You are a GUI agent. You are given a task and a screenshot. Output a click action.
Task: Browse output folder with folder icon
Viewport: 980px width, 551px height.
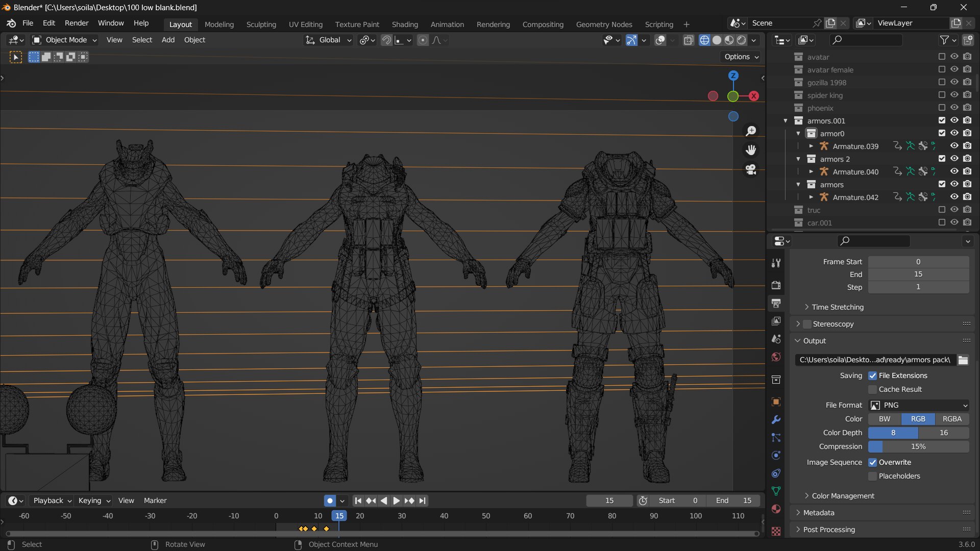click(x=963, y=360)
